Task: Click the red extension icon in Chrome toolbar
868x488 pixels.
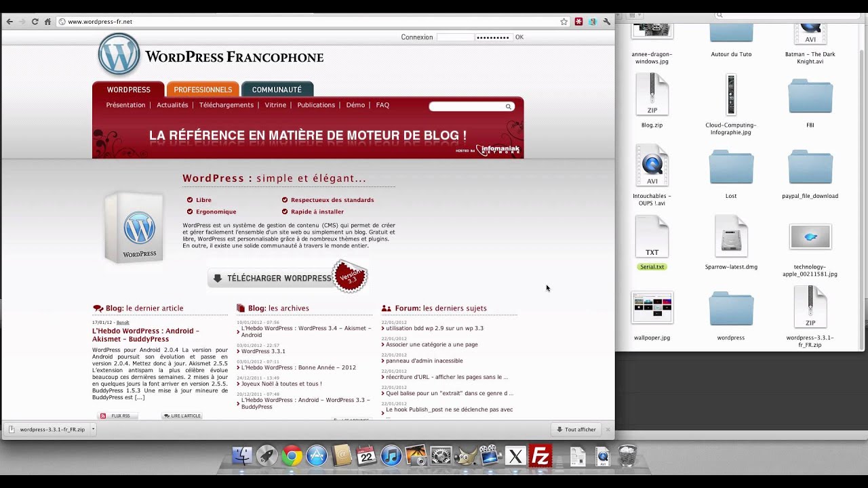Action: click(x=578, y=22)
